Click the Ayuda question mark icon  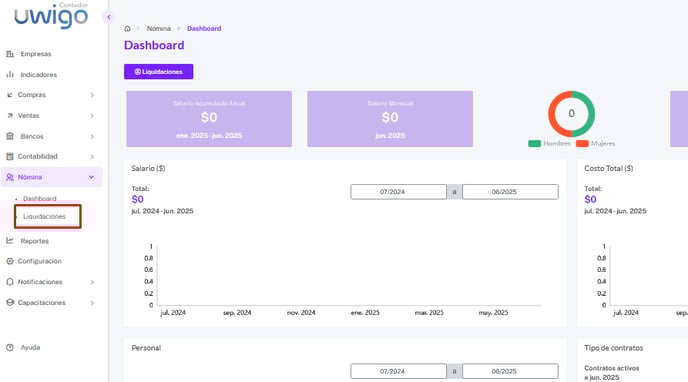click(x=10, y=347)
